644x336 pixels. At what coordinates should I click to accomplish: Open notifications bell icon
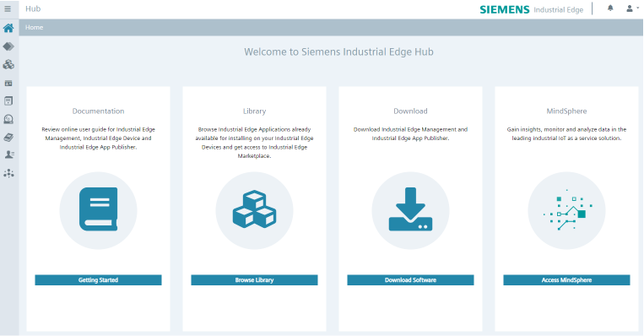[610, 8]
